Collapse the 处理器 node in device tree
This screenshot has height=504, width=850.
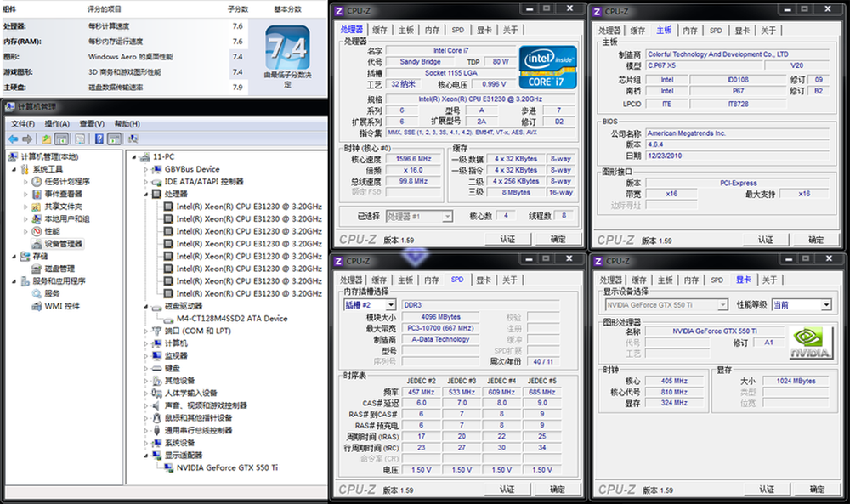pos(144,194)
